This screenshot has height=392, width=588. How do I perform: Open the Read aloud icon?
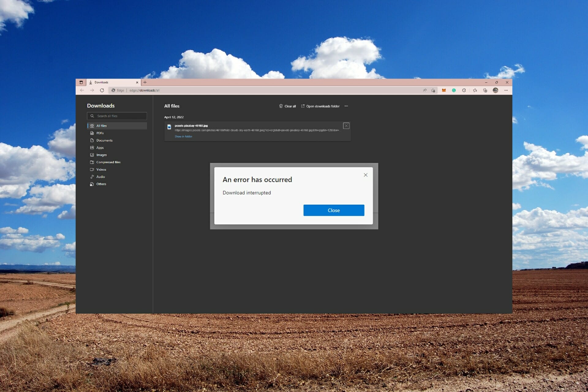tap(425, 90)
